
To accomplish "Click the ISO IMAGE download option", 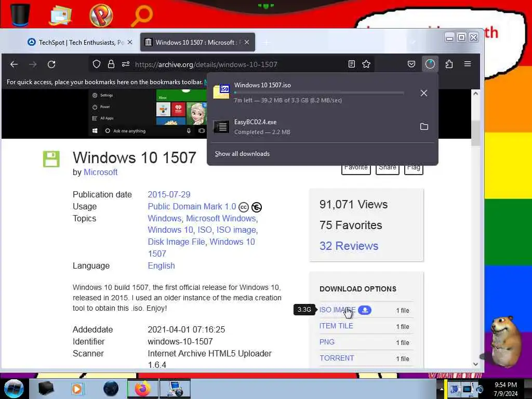I will click(337, 310).
